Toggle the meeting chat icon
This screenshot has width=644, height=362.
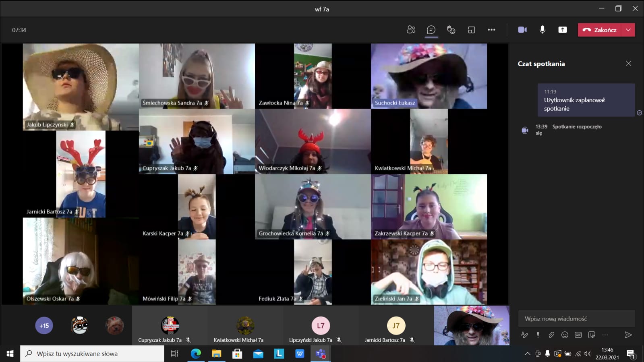[x=431, y=30]
